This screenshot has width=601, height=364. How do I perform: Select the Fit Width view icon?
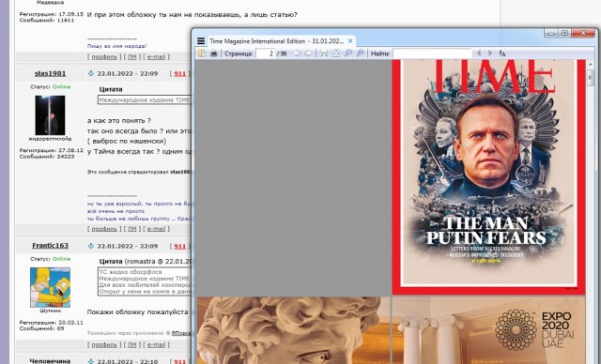(324, 53)
